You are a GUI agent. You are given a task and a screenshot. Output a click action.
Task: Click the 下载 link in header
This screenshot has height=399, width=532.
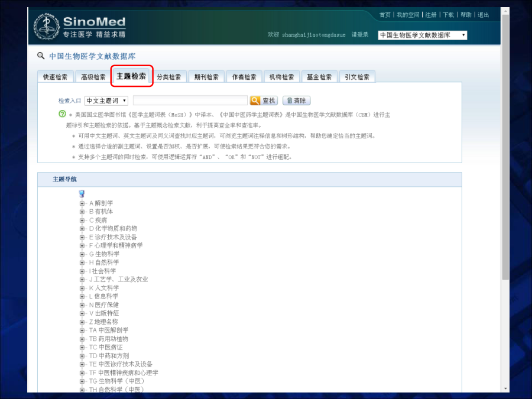448,15
